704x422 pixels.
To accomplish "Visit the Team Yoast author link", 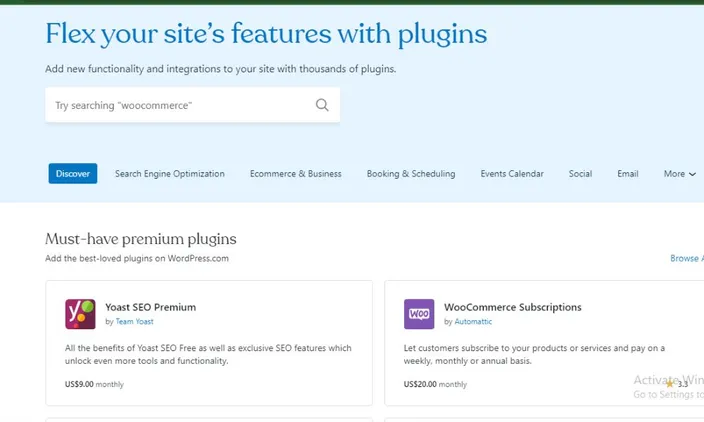I will [134, 321].
